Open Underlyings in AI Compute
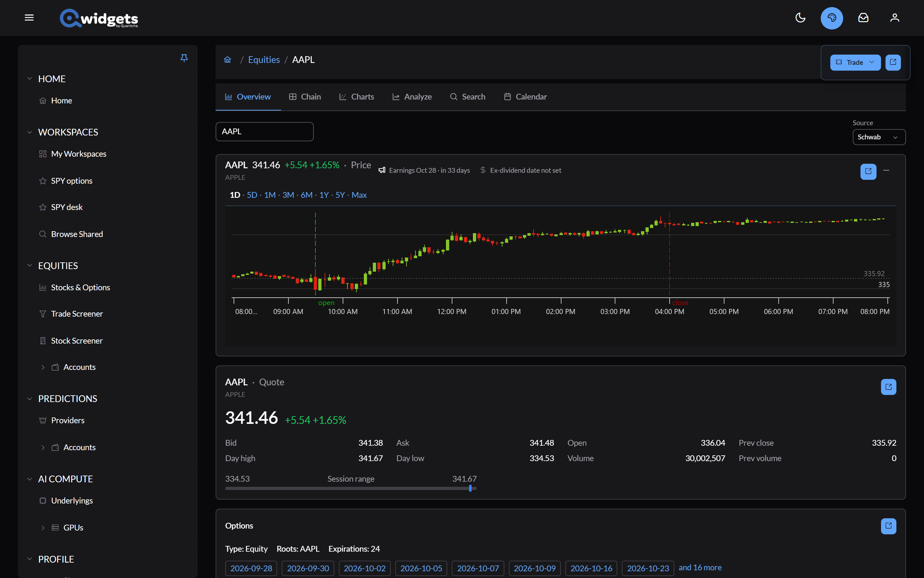The image size is (924, 578). [72, 501]
